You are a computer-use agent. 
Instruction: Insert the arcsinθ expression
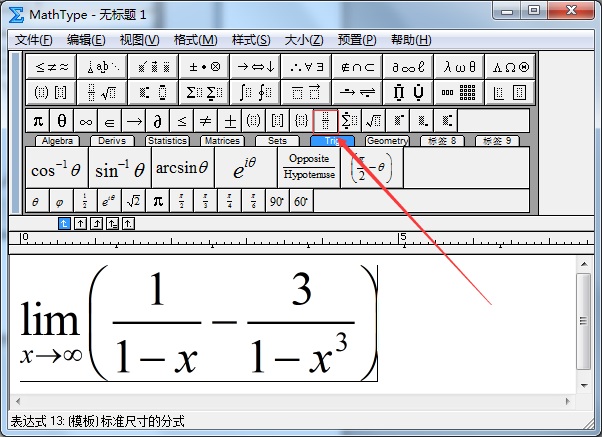point(182,168)
